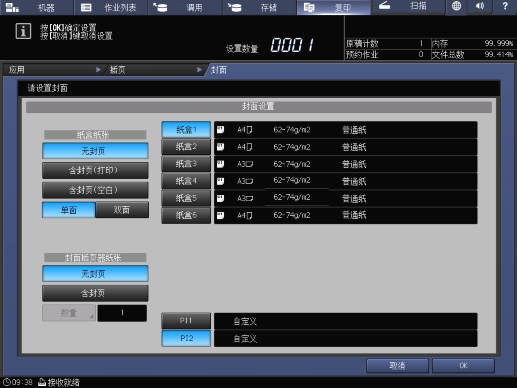
Task: Click the info icon beside the message
Action: (x=23, y=31)
